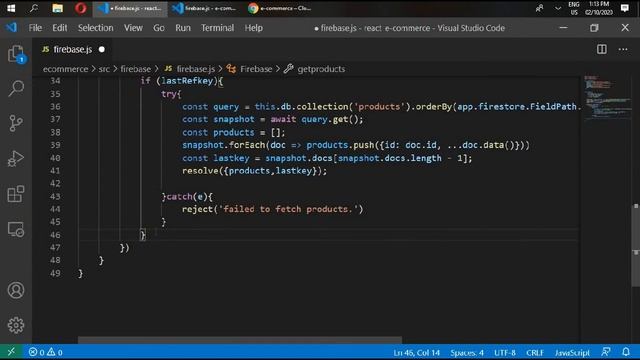The image size is (640, 360).
Task: Click the split editor right icon
Action: point(602,49)
